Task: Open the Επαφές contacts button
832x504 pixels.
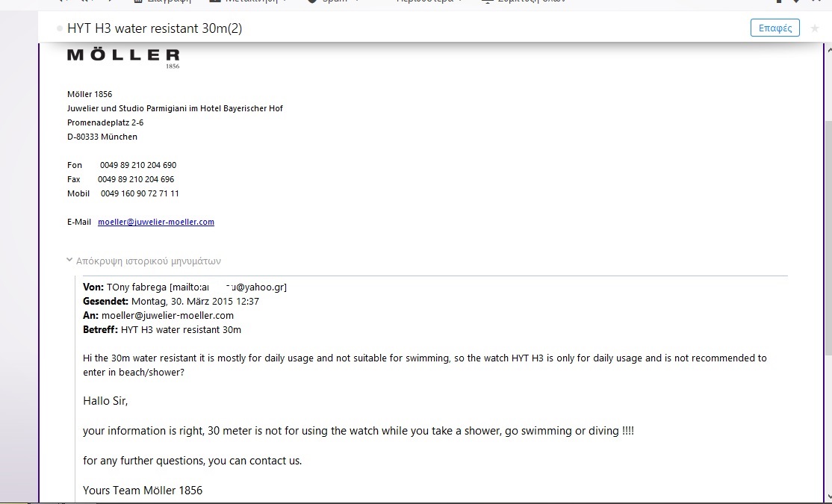Action: click(x=774, y=28)
